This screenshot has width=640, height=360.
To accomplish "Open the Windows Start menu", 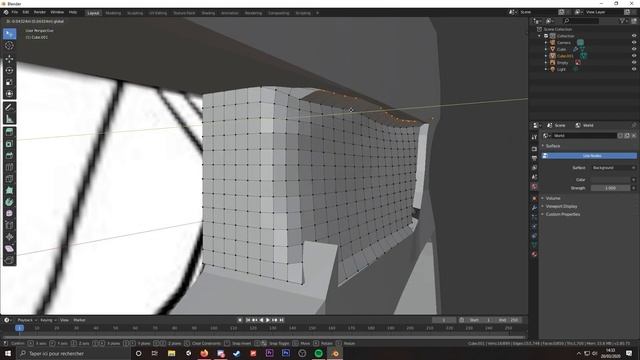I will coord(8,353).
